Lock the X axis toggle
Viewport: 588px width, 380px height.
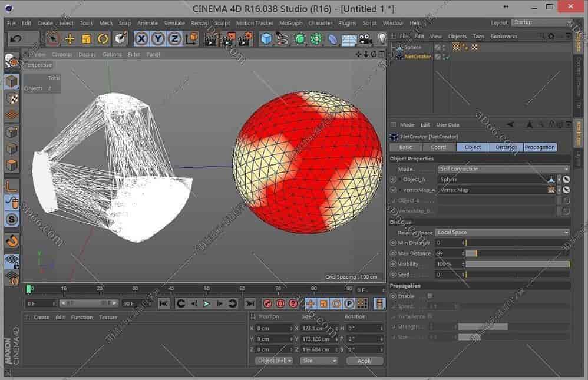click(x=140, y=38)
